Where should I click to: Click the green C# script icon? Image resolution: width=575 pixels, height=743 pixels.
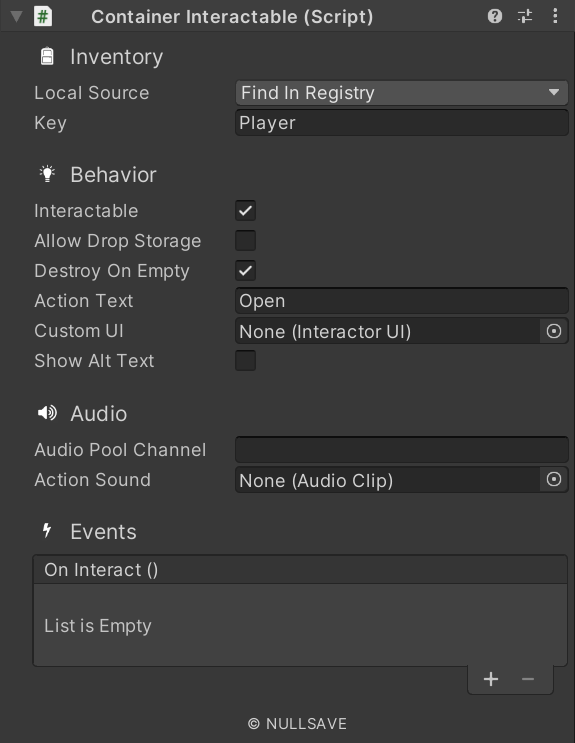coord(43,17)
